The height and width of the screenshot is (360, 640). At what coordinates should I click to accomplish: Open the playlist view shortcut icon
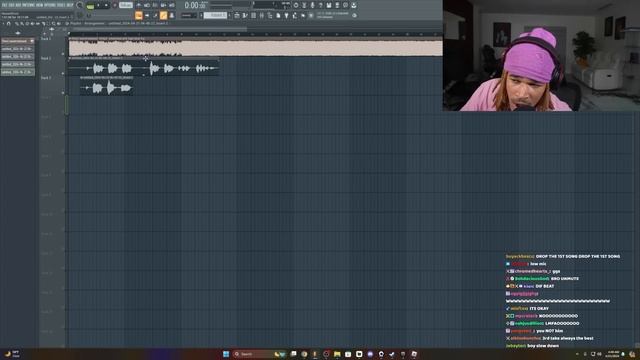(x=139, y=15)
